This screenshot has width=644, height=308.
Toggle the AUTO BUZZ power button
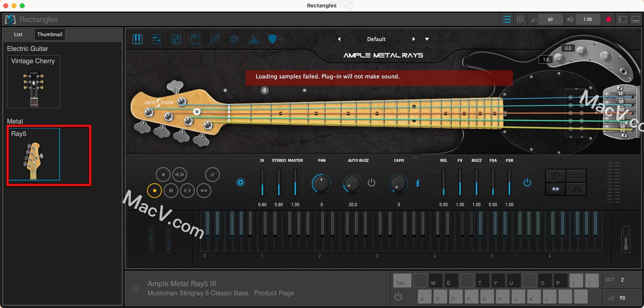point(371,183)
